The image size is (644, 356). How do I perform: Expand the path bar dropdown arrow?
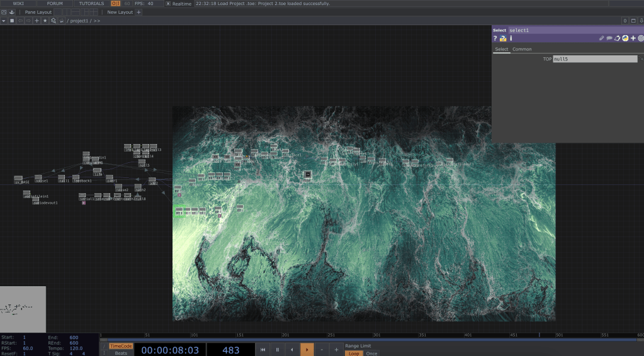click(4, 21)
